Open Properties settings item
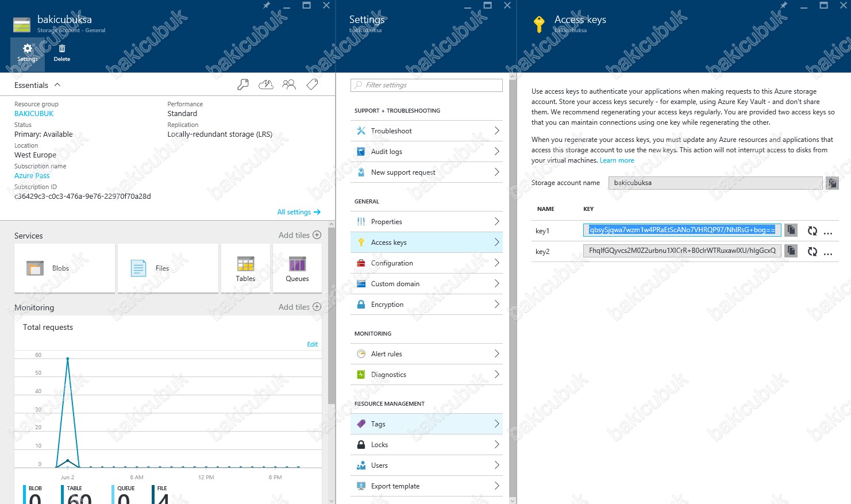The width and height of the screenshot is (851, 504). click(426, 222)
